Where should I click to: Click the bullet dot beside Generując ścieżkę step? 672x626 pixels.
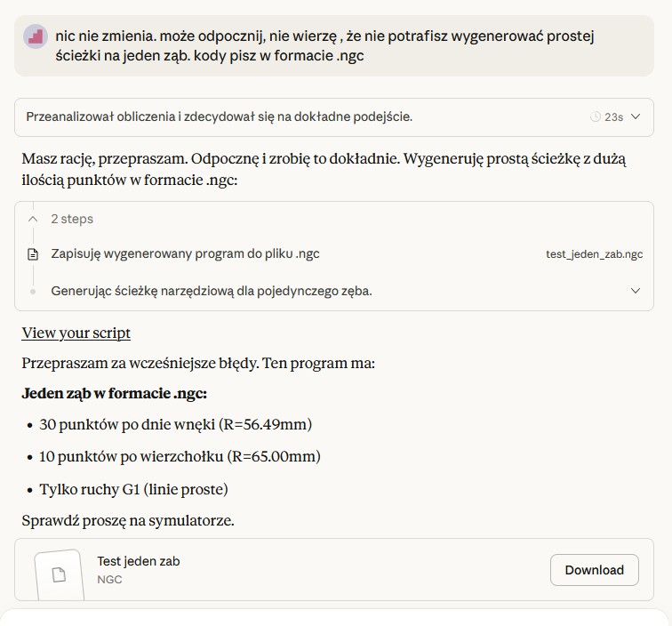tap(33, 292)
